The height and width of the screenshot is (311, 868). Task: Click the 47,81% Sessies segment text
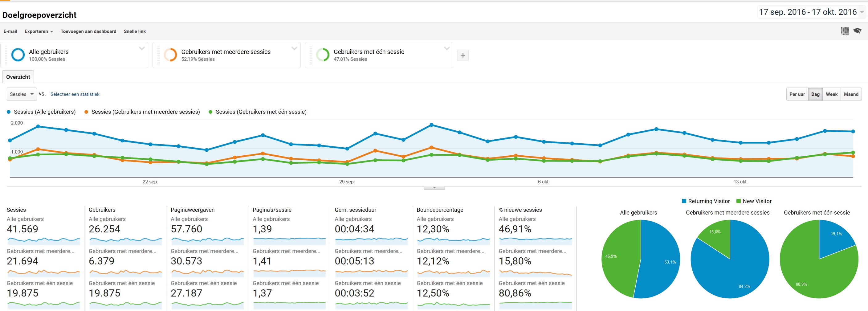tap(350, 59)
